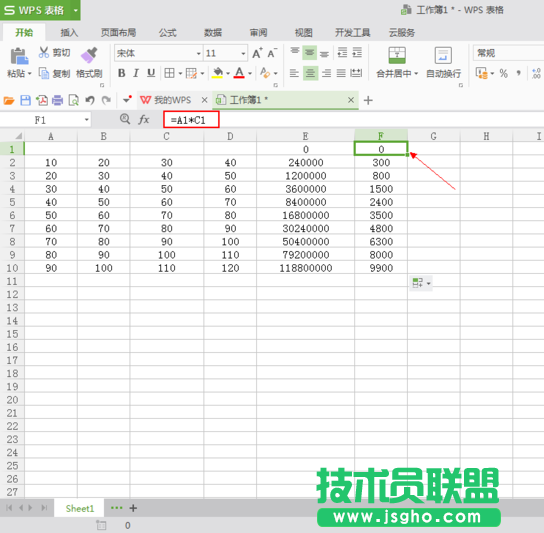
Task: Open the 开始 ribbon tab
Action: (x=24, y=33)
